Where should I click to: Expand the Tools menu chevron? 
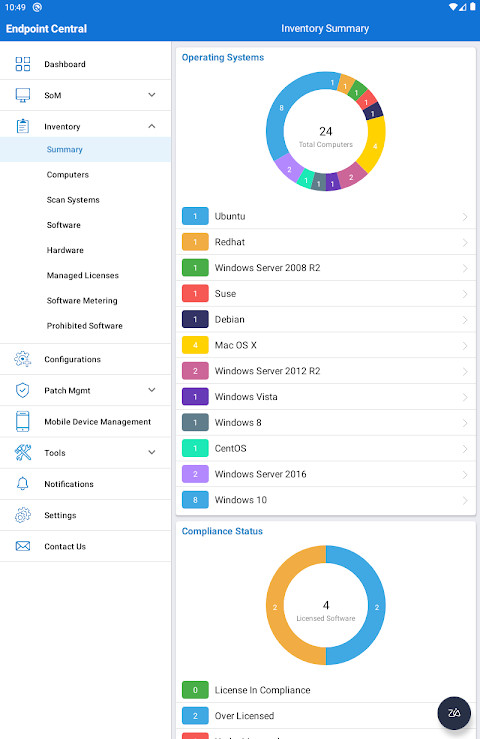152,452
